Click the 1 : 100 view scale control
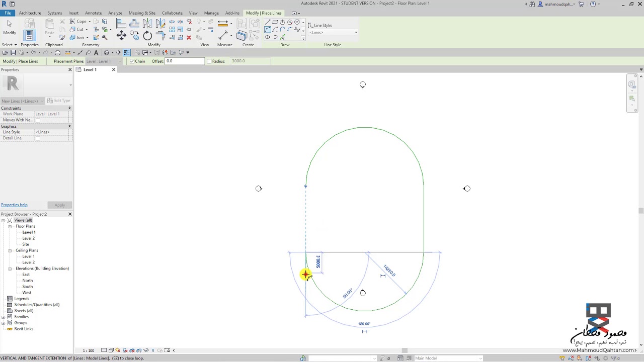The height and width of the screenshot is (362, 644). (89, 350)
